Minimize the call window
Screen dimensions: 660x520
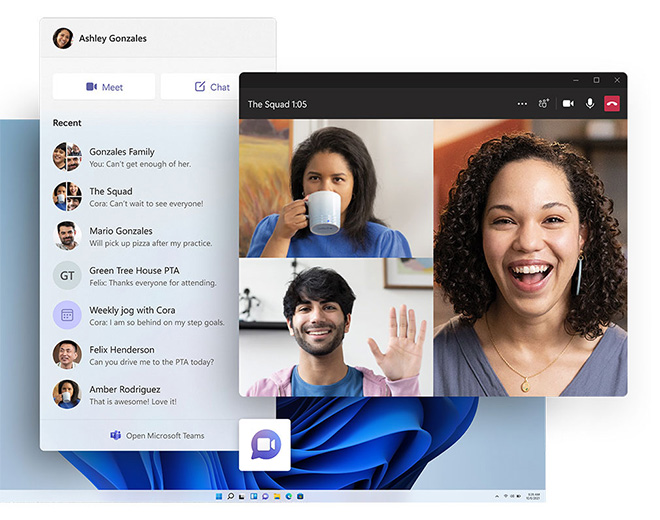coord(576,80)
